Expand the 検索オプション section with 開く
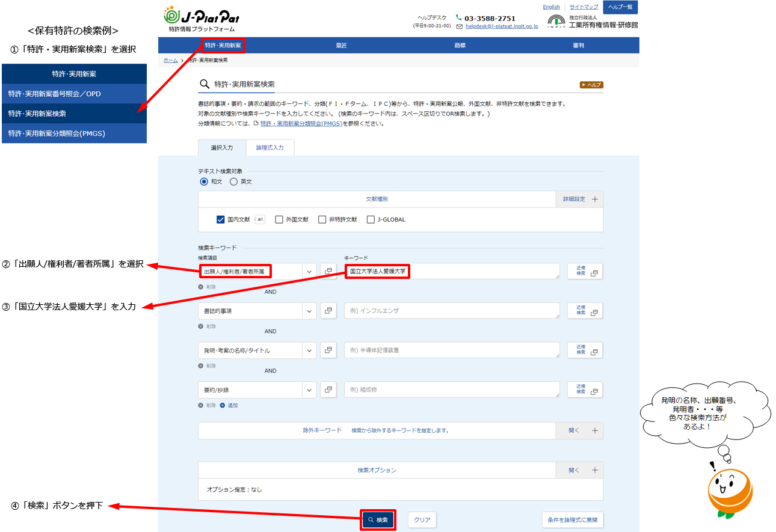The image size is (776, 532). coord(579,470)
